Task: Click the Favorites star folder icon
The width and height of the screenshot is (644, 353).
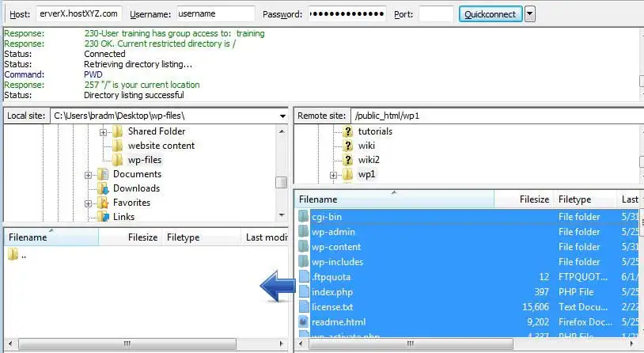Action: click(103, 203)
